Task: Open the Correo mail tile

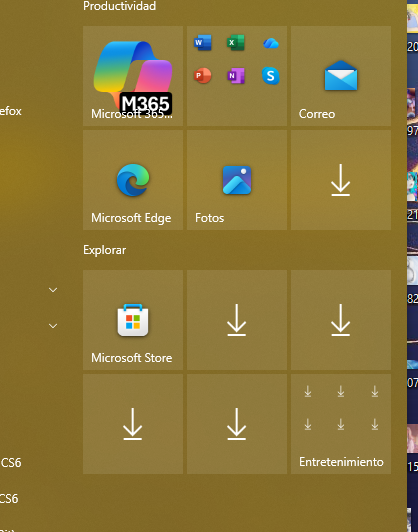Action: tap(341, 76)
